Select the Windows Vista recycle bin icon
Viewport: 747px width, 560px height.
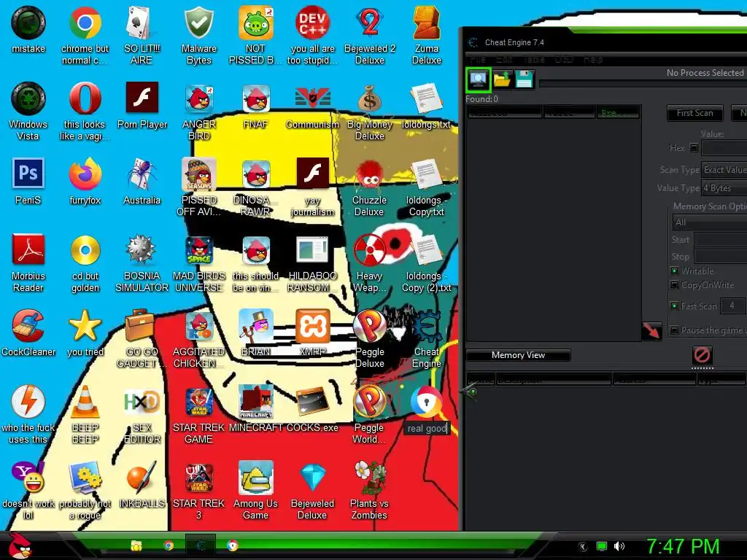coord(28,98)
